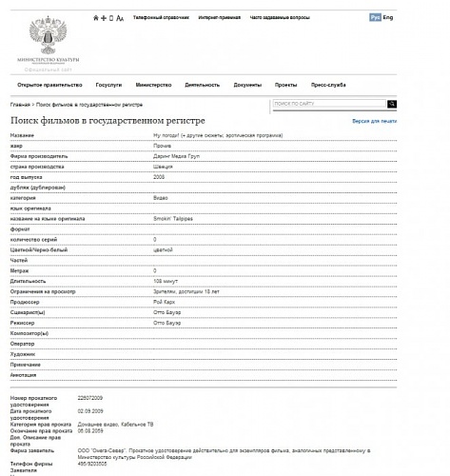The image size is (450, 476).
Task: Click the plus icon in header
Action: [x=104, y=18]
